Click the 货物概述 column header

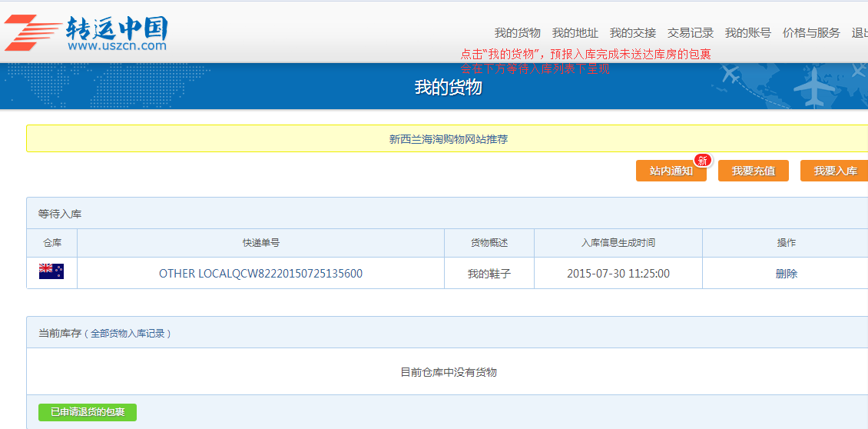tap(489, 243)
